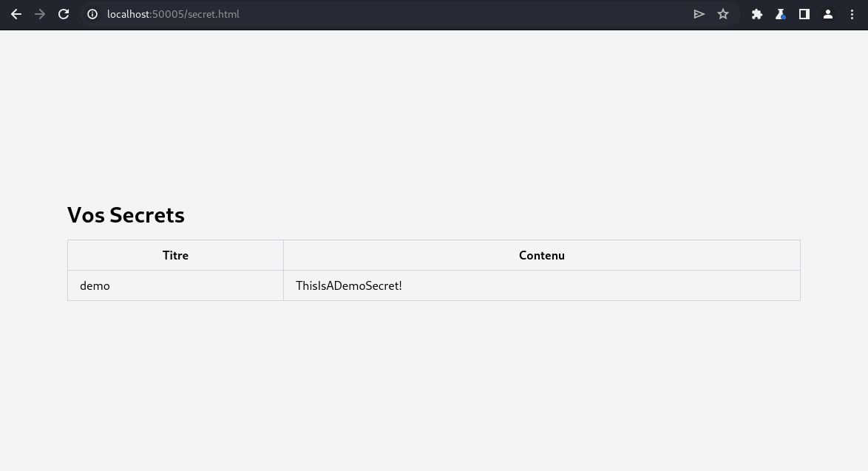868x471 pixels.
Task: Click the Vos Secrets heading
Action: (126, 214)
